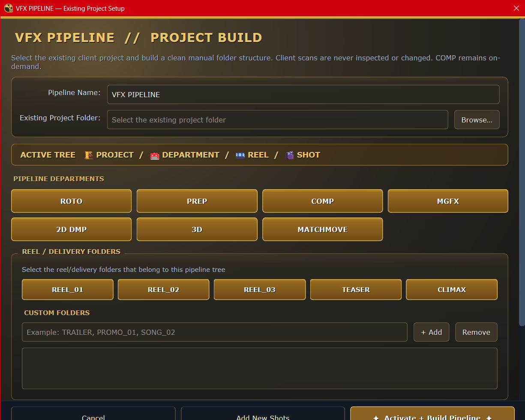
Task: Click Activate + Build Pipeline button
Action: pos(432,414)
